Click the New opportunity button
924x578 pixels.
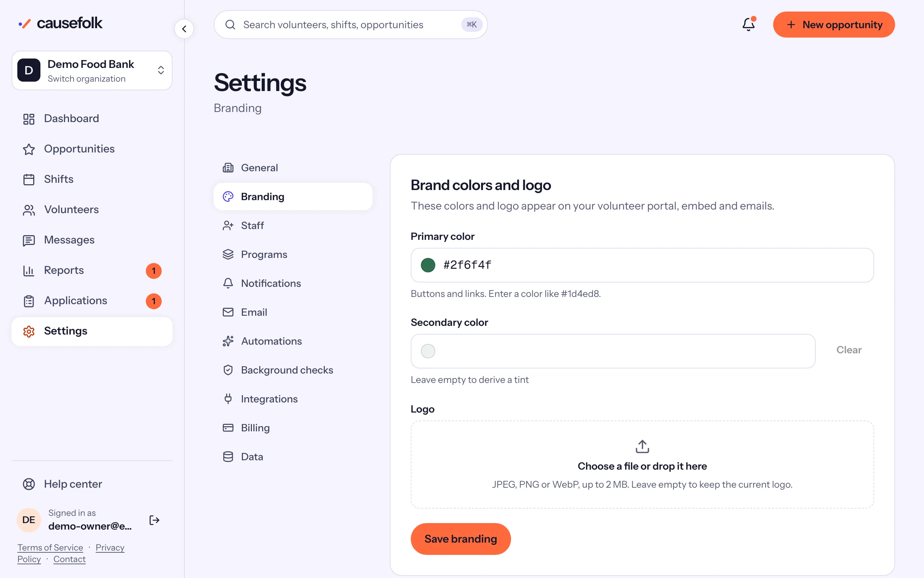coord(834,25)
